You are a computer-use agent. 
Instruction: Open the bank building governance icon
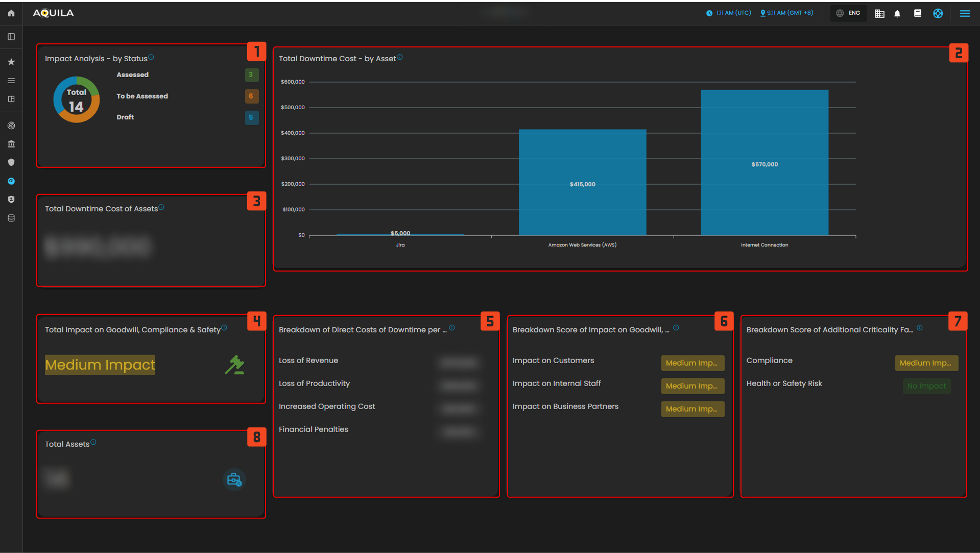(x=11, y=144)
